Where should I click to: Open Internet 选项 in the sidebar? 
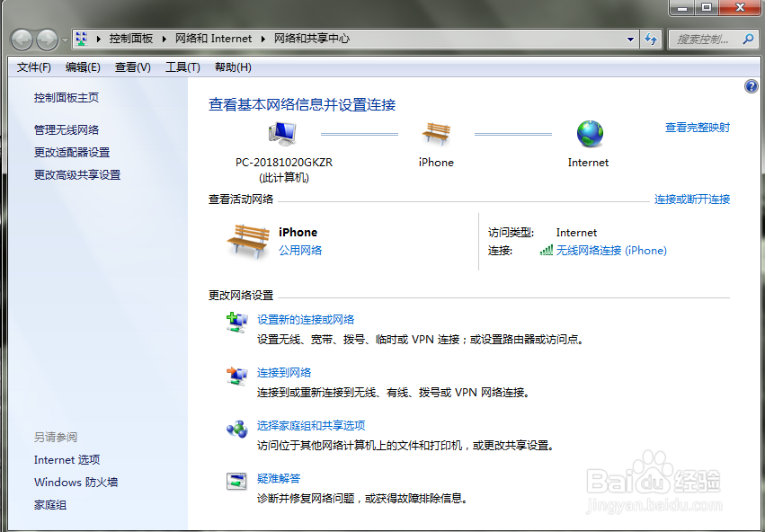click(67, 460)
